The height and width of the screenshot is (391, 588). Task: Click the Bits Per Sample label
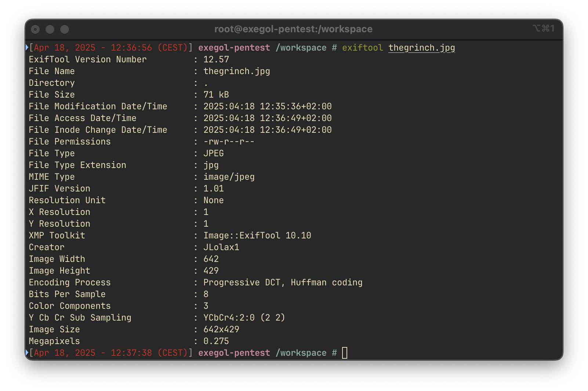click(67, 294)
